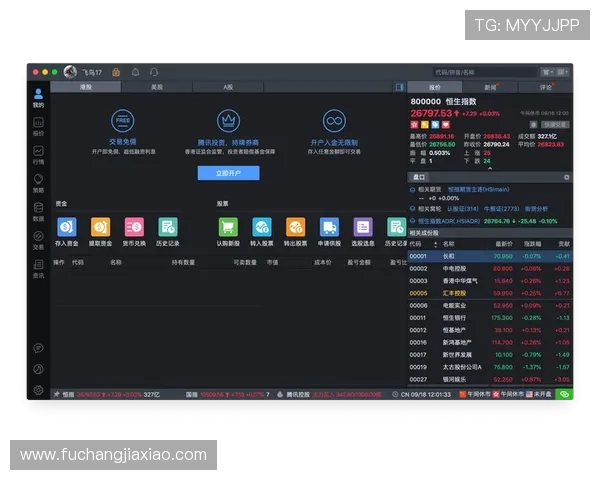Open the 转入股票 transfer-in stock icon
Image resolution: width=600 pixels, height=480 pixels.
(x=261, y=227)
